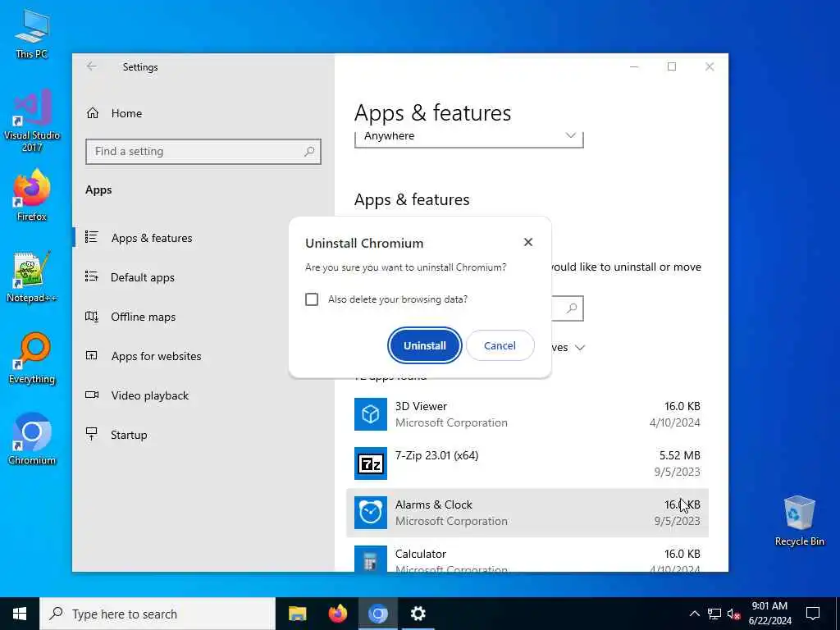The width and height of the screenshot is (840, 630).
Task: Open Chromium desktop shortcut
Action: [32, 439]
